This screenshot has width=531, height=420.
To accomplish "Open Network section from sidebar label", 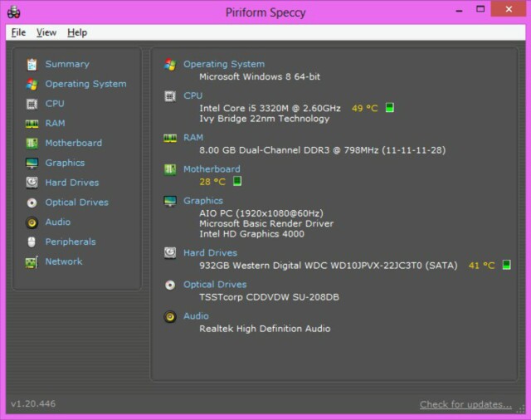I will (x=64, y=261).
